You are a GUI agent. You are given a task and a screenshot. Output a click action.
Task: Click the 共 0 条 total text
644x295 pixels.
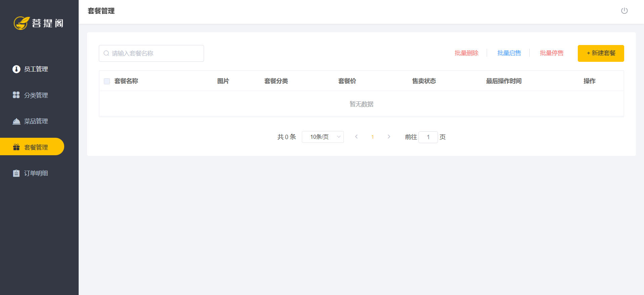pos(287,137)
